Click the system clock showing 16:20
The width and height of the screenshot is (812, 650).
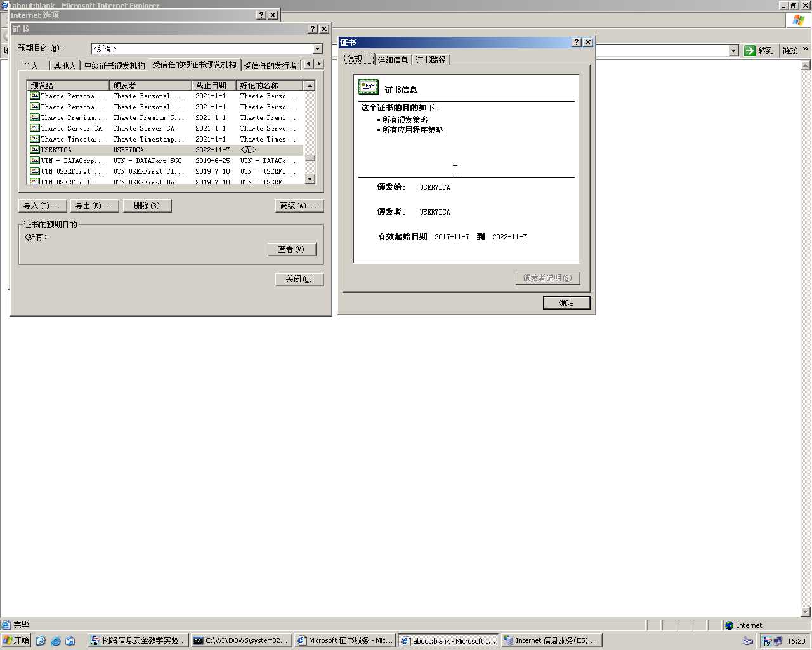796,641
